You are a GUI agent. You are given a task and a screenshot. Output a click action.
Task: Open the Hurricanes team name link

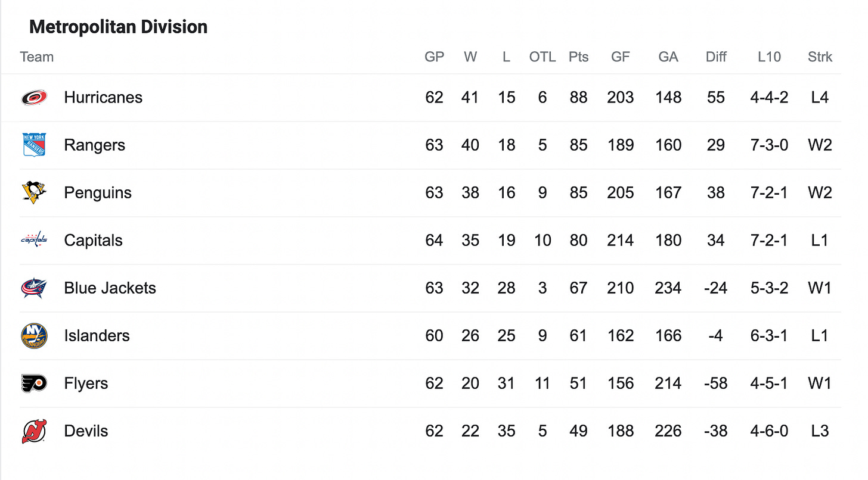pos(103,98)
